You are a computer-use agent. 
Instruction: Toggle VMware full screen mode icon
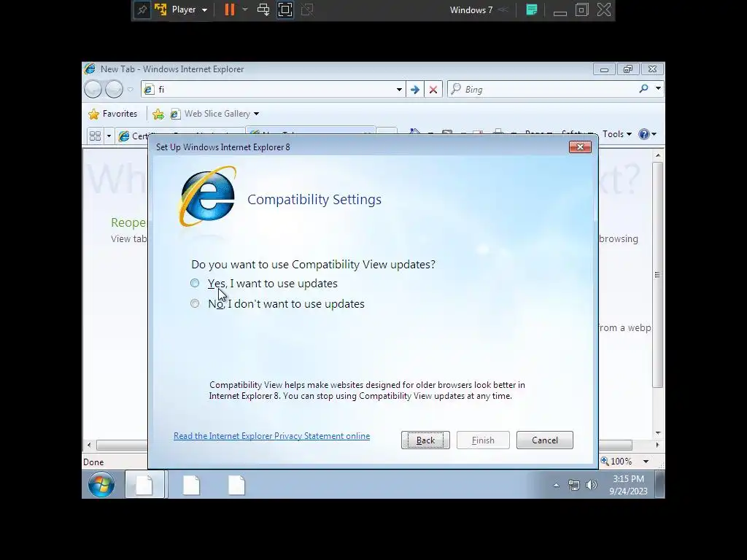click(x=285, y=9)
